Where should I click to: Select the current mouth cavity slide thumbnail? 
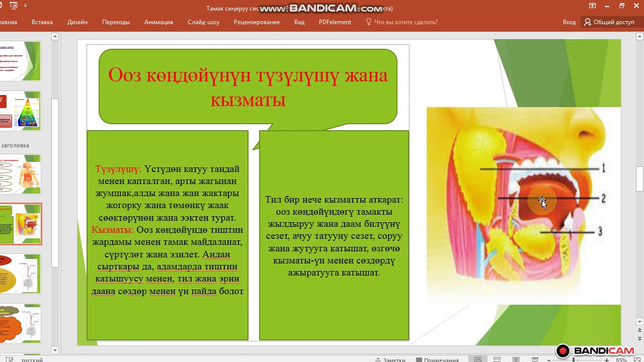click(x=20, y=224)
